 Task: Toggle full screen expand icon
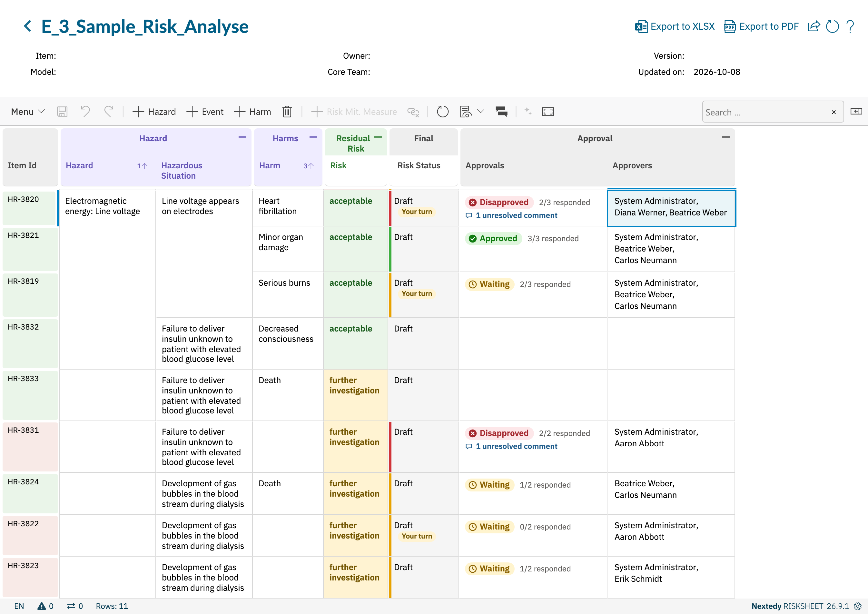548,112
